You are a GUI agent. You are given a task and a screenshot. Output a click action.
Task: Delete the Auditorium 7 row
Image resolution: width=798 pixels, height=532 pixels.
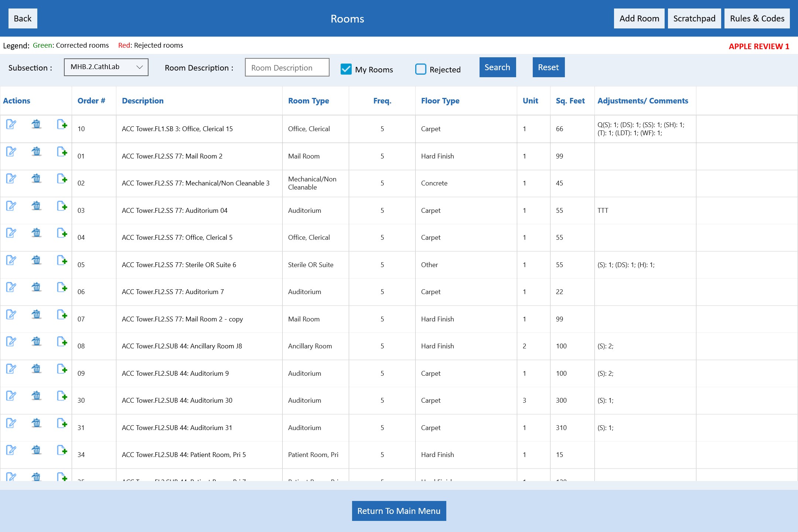36,287
